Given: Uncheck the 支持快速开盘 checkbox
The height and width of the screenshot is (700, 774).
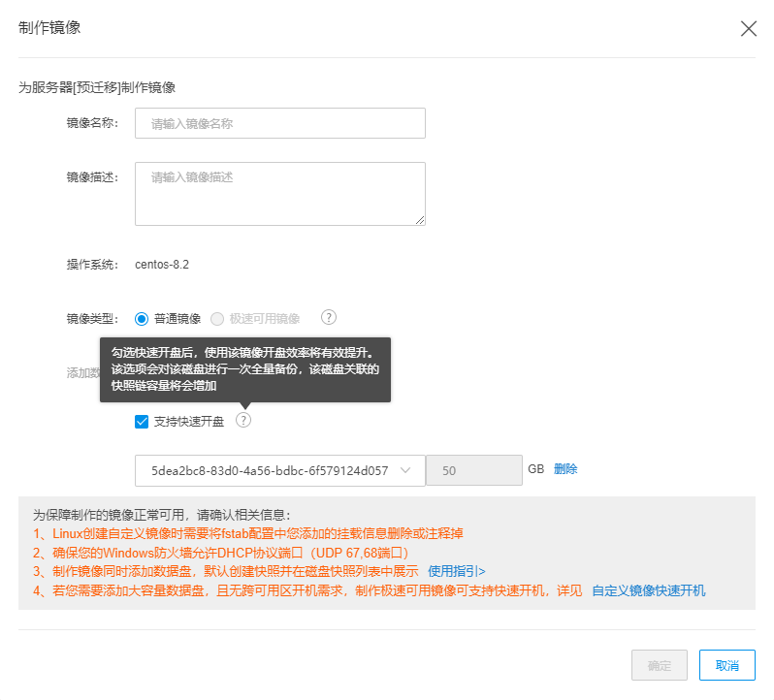Looking at the screenshot, I should 142,422.
